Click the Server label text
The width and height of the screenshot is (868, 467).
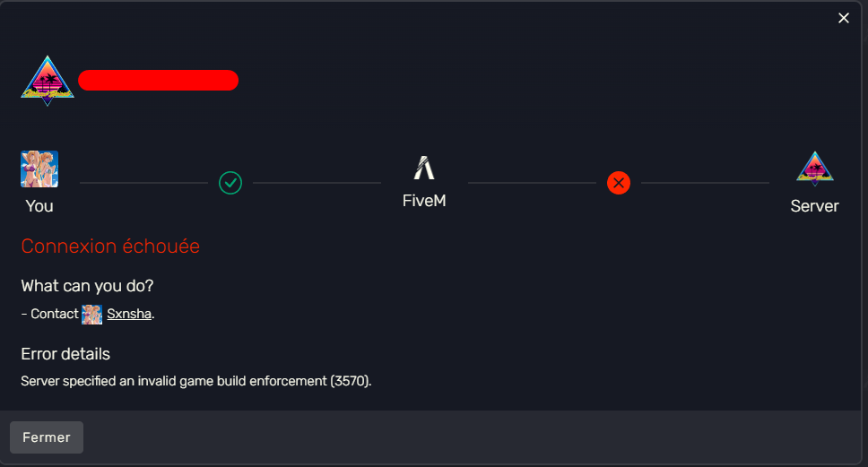point(814,206)
